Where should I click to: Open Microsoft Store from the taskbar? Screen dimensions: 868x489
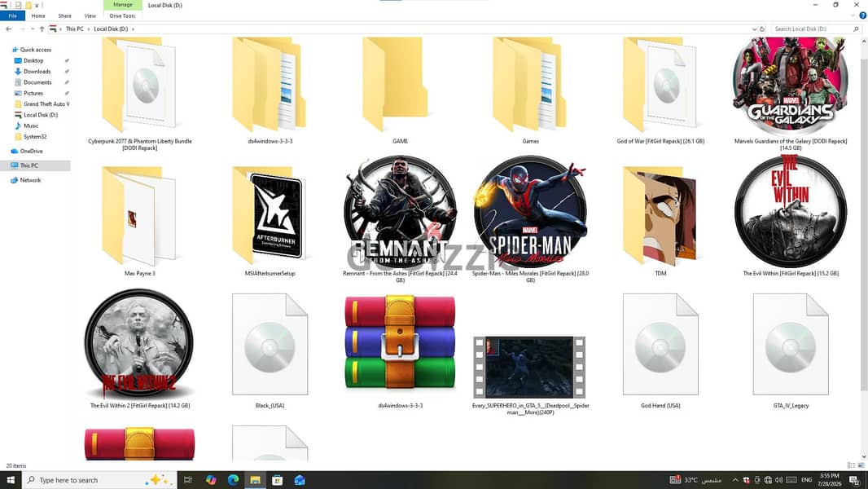[x=278, y=480]
